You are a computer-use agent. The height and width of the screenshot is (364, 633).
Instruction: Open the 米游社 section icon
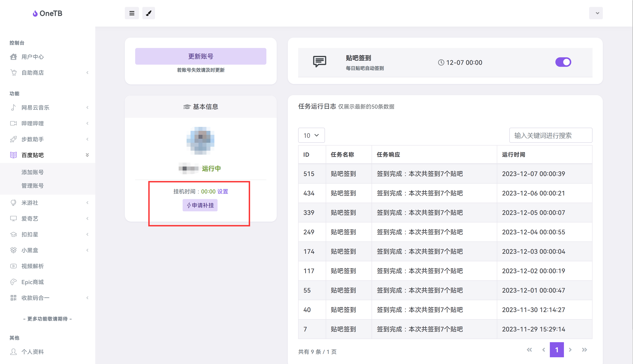13,203
